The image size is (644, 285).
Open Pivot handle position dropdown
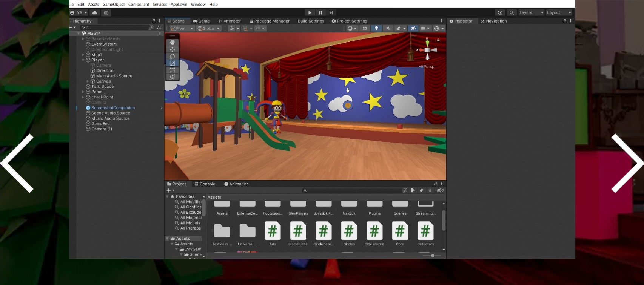click(x=182, y=28)
